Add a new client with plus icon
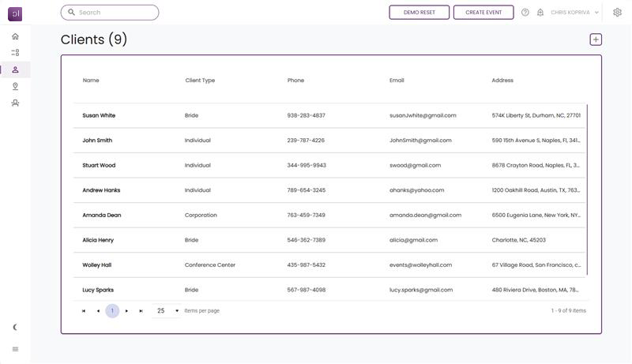This screenshot has height=364, width=632. (596, 39)
